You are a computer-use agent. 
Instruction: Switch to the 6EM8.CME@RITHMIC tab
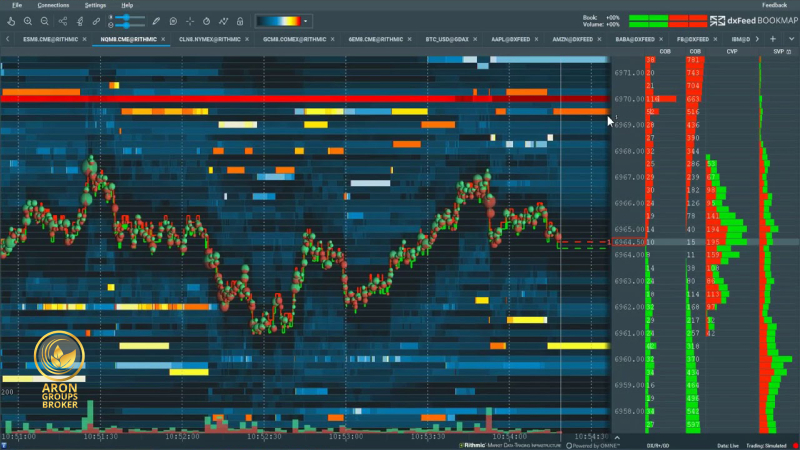point(376,39)
